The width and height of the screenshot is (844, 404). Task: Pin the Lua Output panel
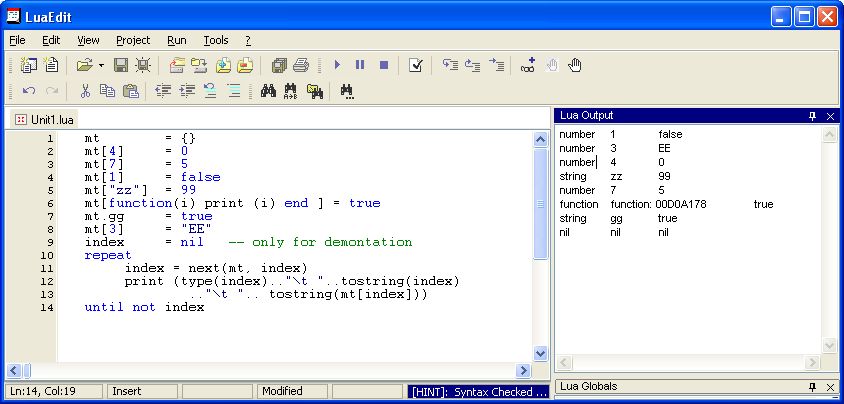click(813, 116)
